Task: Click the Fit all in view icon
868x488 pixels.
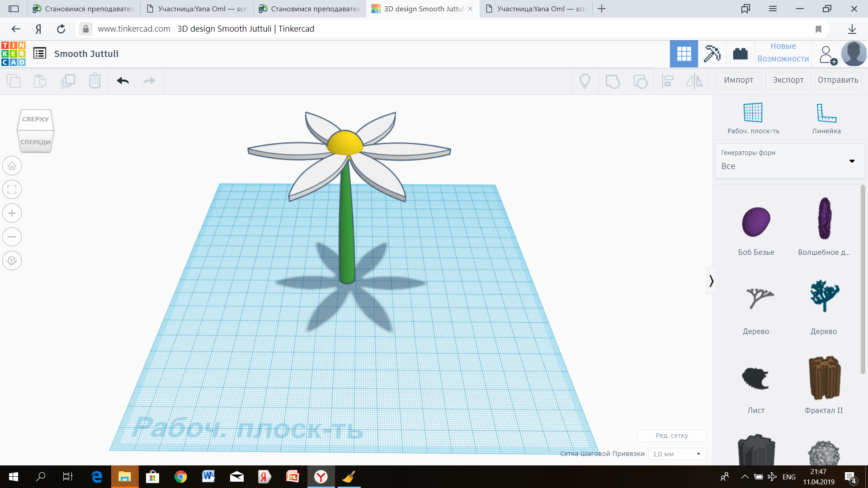Action: click(x=12, y=189)
